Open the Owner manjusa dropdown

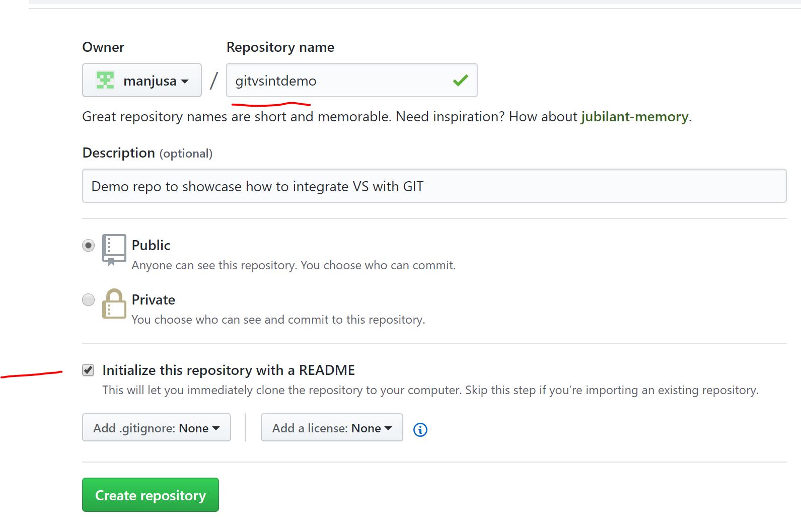click(x=142, y=81)
